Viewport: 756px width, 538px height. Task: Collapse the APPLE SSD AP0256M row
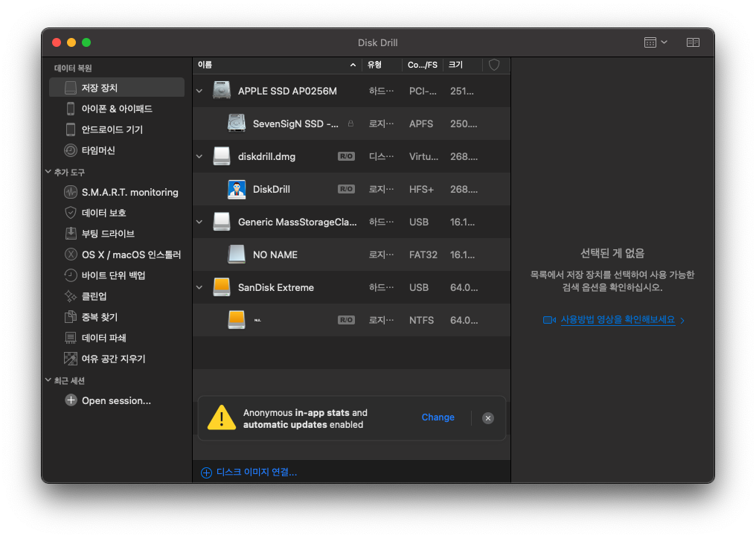pos(199,91)
